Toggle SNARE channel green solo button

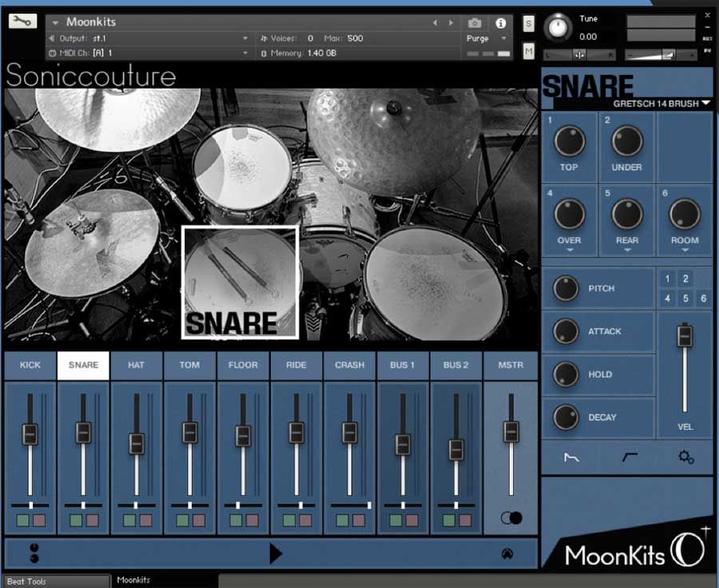pyautogui.click(x=76, y=521)
